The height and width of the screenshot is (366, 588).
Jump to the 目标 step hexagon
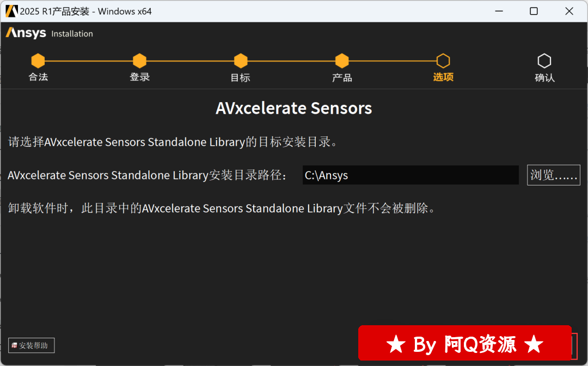[241, 61]
